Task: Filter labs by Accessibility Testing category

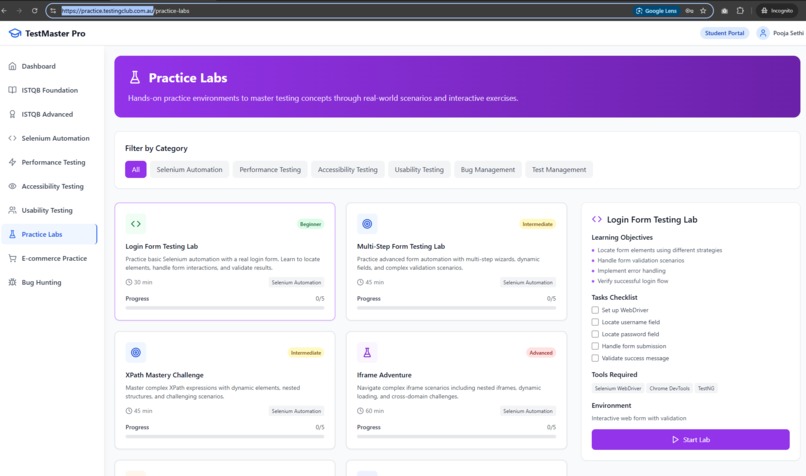Action: click(347, 169)
